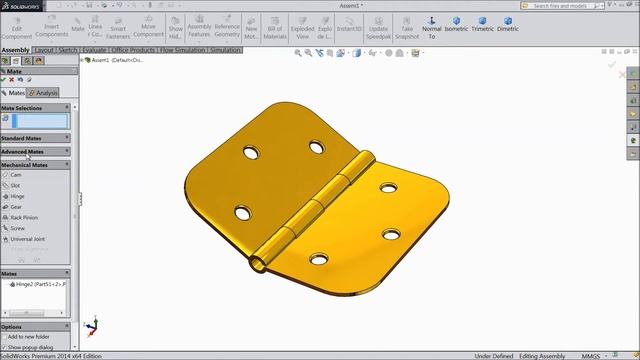Switch to the Sketch tab
This screenshot has height=360, width=640.
point(68,50)
